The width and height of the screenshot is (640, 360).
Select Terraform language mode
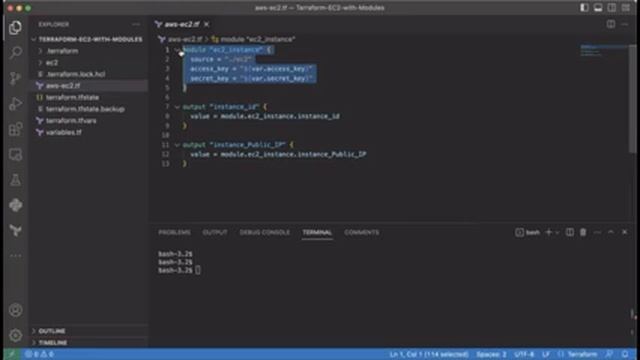582,354
